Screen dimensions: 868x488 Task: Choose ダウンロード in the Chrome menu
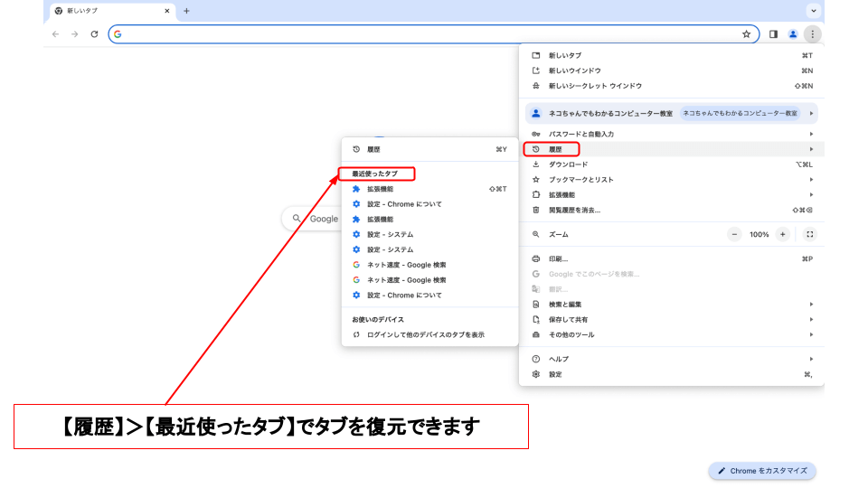568,164
